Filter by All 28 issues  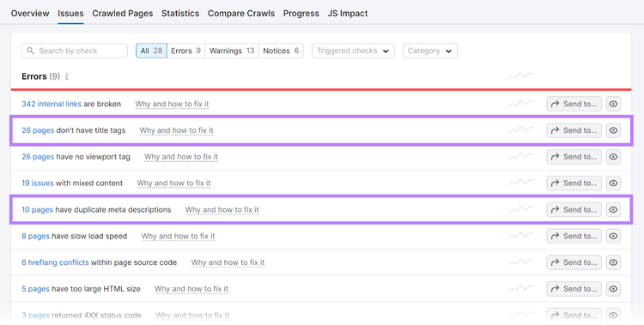(x=151, y=51)
